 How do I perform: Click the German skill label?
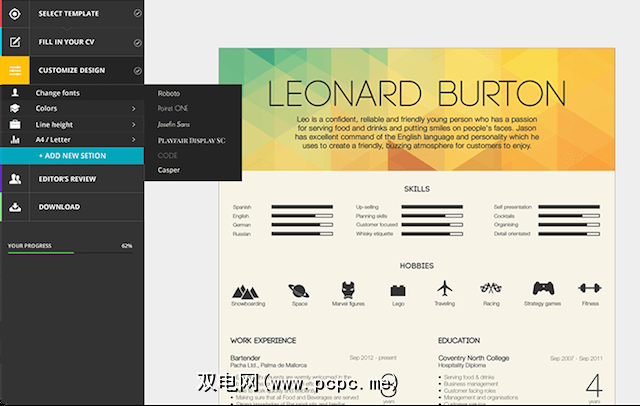click(x=242, y=225)
